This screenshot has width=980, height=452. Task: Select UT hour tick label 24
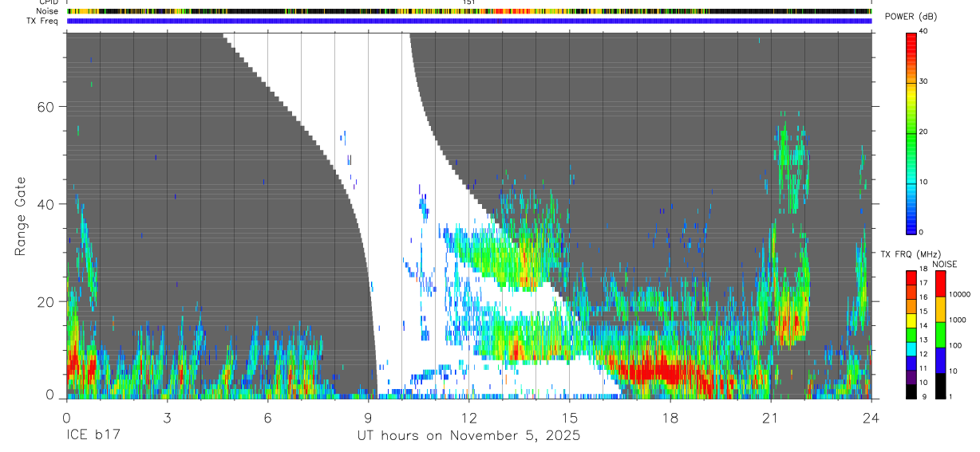(x=871, y=418)
